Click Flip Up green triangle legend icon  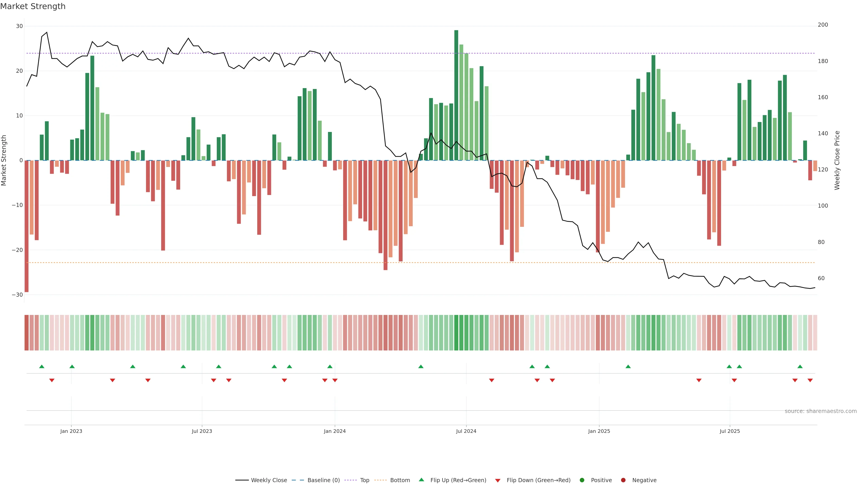coord(421,480)
